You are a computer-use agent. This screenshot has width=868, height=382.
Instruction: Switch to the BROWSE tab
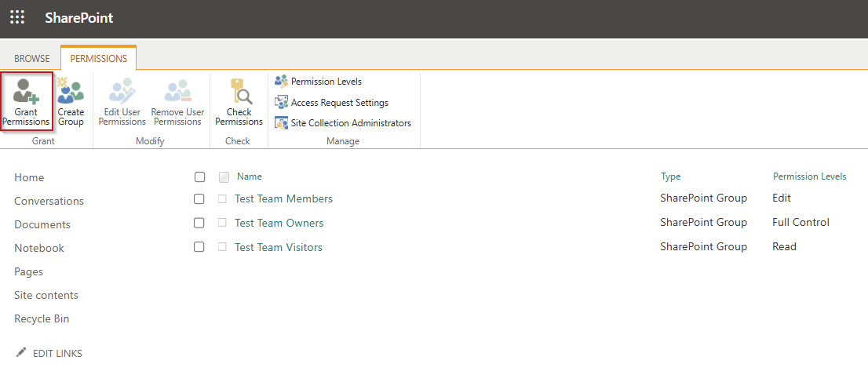pos(31,59)
